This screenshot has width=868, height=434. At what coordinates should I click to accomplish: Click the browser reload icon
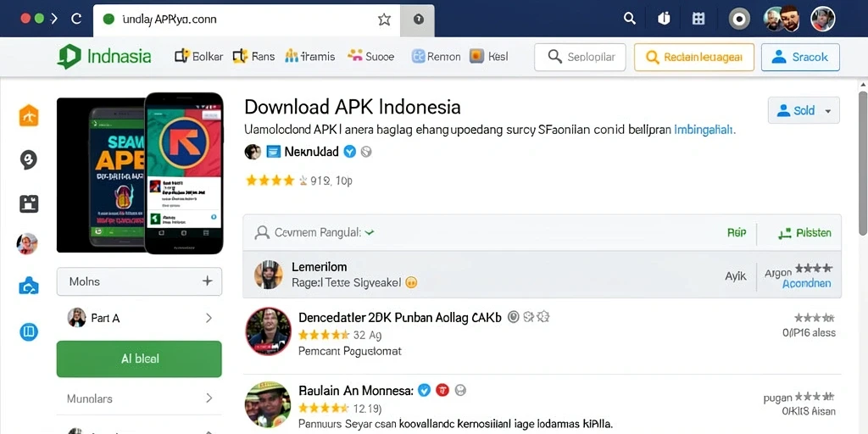tap(76, 19)
